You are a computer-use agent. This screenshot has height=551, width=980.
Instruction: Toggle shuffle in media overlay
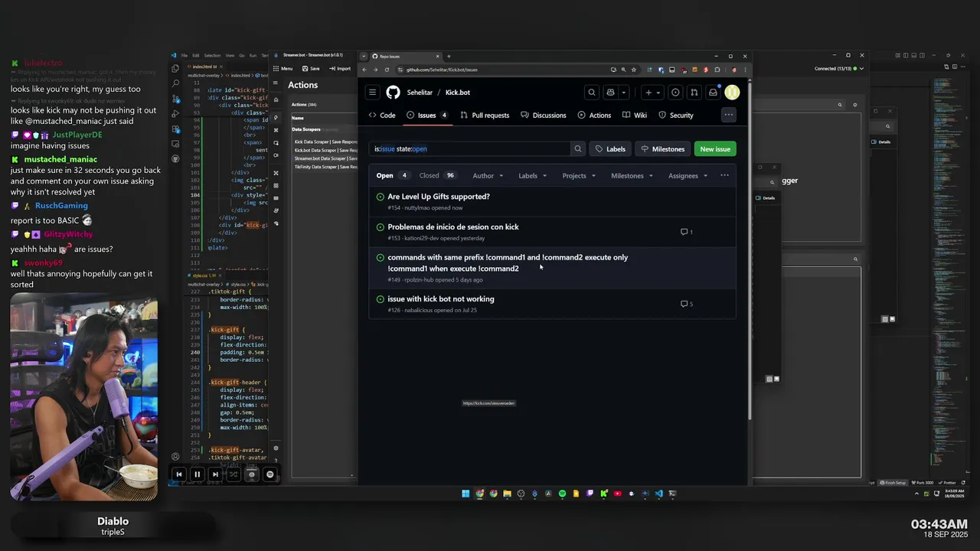(x=234, y=474)
